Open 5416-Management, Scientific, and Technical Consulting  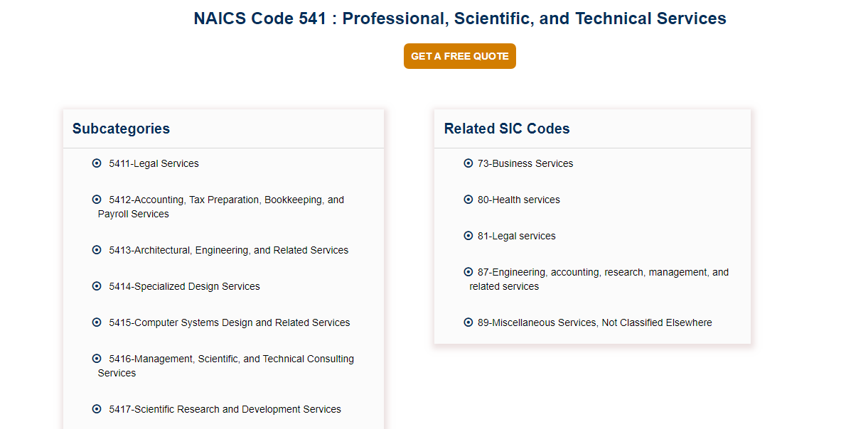click(226, 366)
